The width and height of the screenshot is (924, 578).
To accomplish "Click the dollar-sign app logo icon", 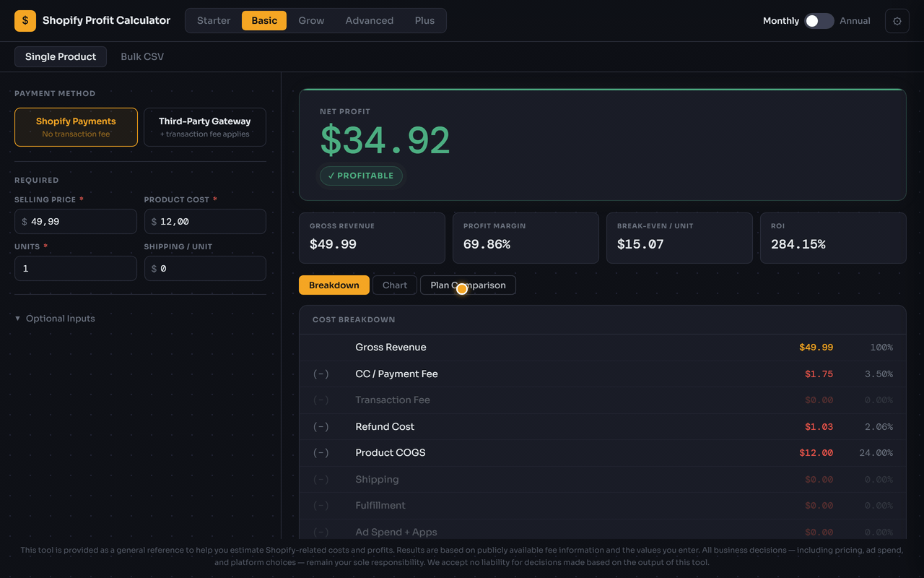I will pyautogui.click(x=25, y=21).
